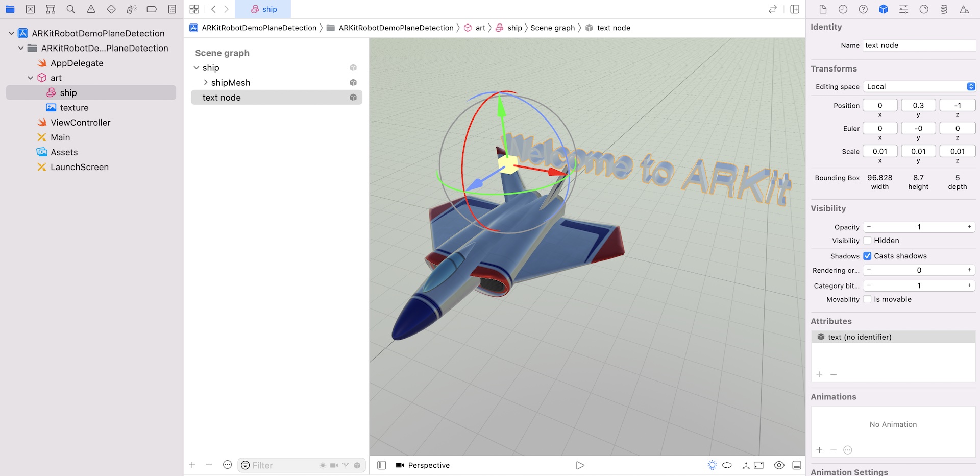980x476 pixels.
Task: Expand the shipMesh node
Action: click(206, 83)
